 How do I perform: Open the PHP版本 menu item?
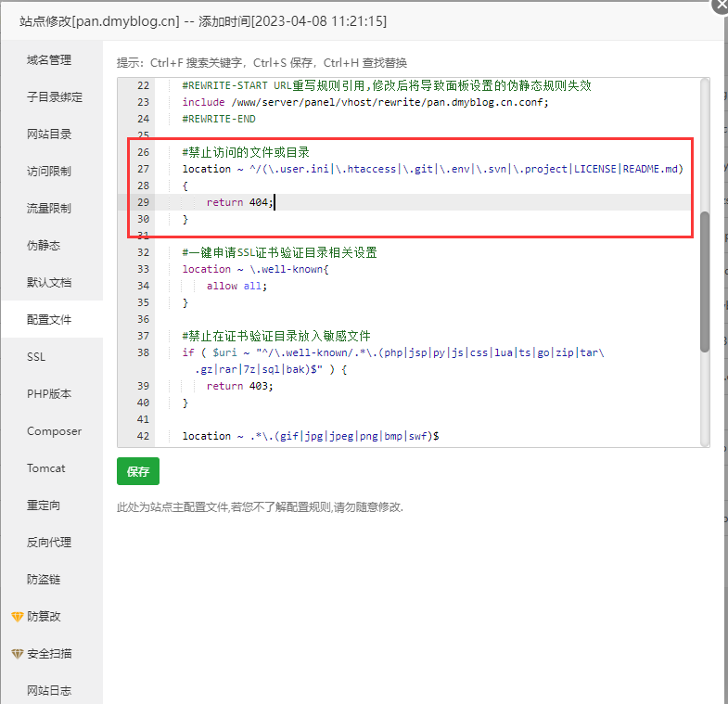pyautogui.click(x=49, y=394)
